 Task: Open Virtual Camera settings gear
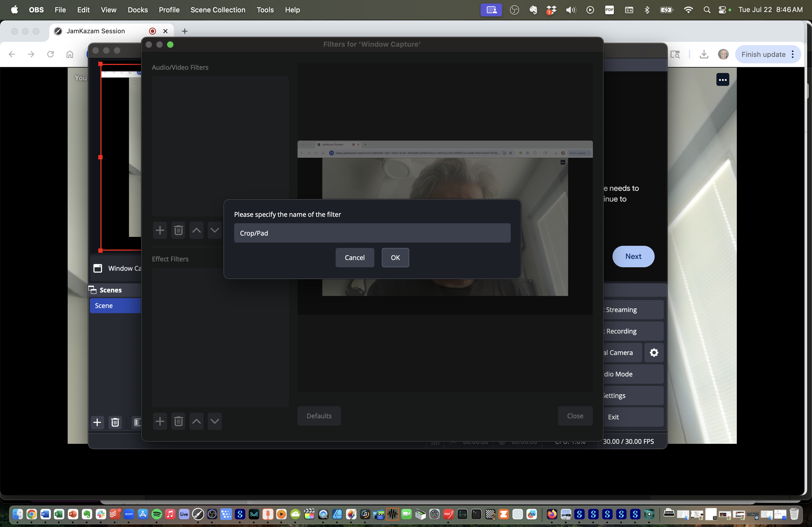point(654,353)
